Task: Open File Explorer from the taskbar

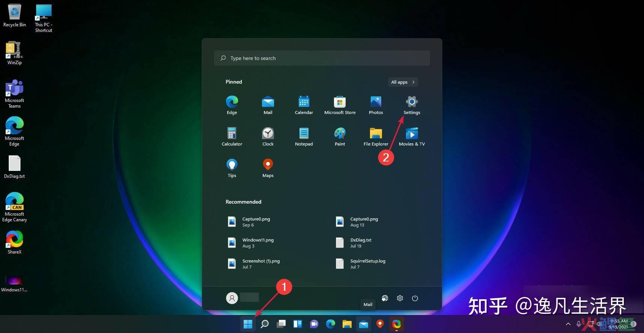Action: pyautogui.click(x=347, y=324)
